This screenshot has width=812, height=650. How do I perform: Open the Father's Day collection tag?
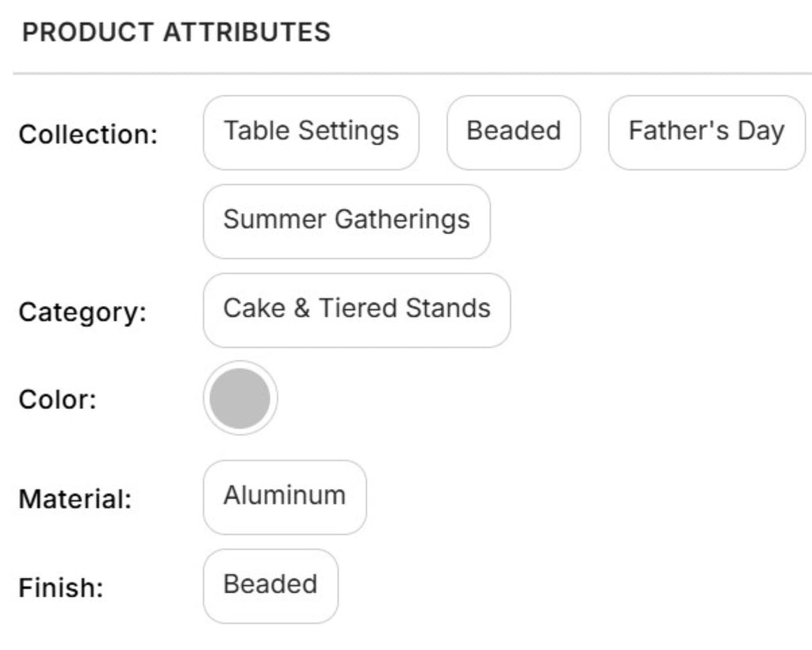coord(706,132)
